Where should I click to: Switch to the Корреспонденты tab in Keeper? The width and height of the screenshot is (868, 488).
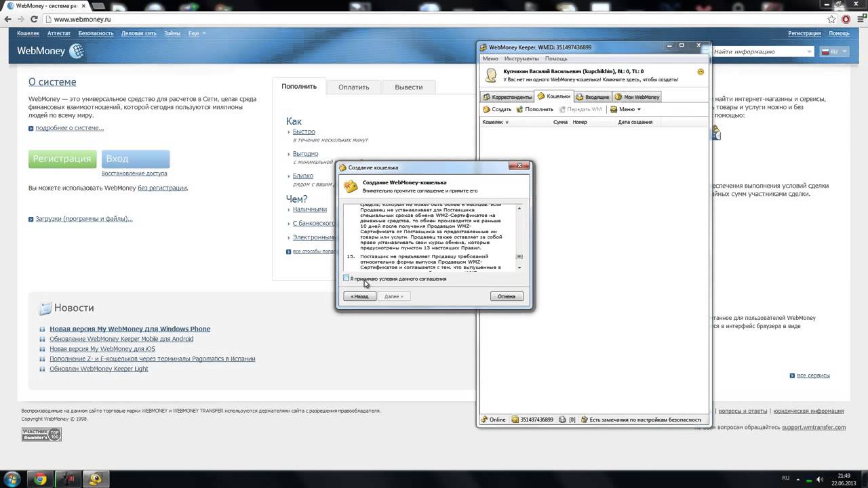(507, 97)
